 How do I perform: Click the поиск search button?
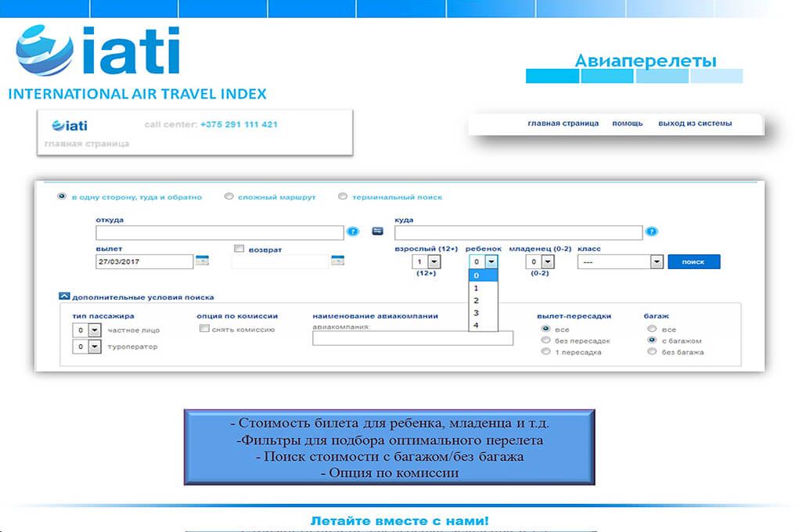point(693,262)
